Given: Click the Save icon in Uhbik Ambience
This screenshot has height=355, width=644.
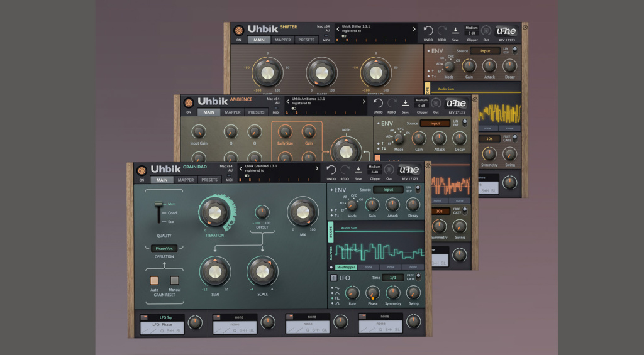Looking at the screenshot, I should tap(406, 102).
